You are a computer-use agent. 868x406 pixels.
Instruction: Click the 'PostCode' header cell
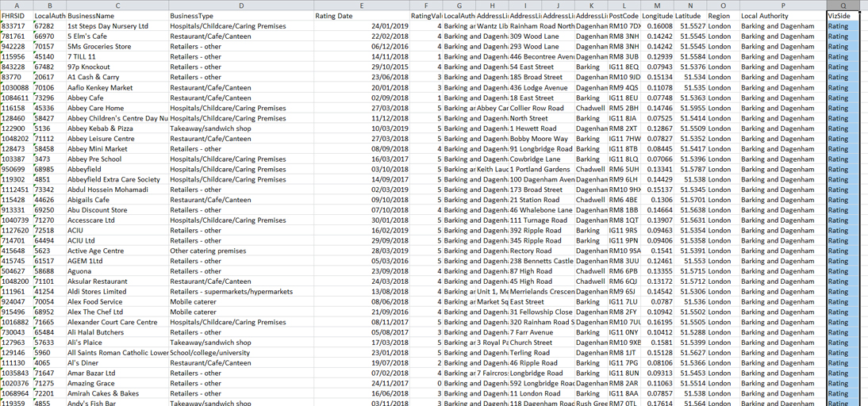[624, 16]
